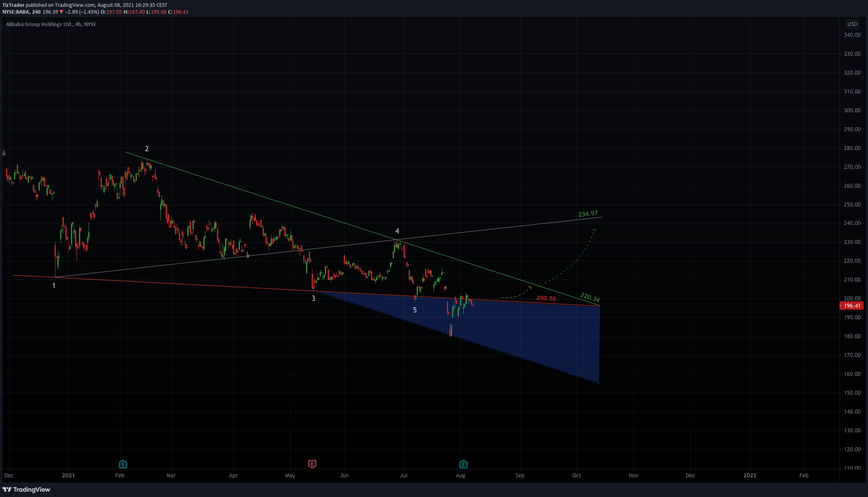The width and height of the screenshot is (868, 497).
Task: Click the red earnings E marker near May
Action: (x=312, y=464)
